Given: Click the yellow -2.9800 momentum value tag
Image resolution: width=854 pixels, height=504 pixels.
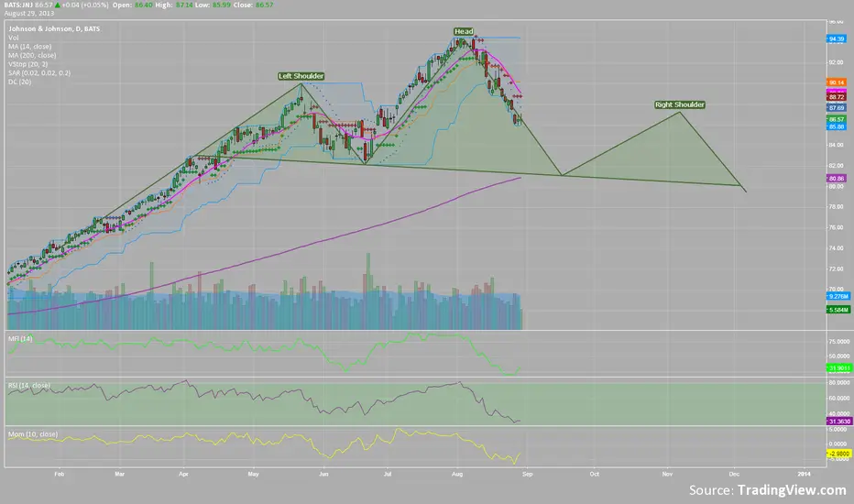Looking at the screenshot, I should [x=838, y=454].
